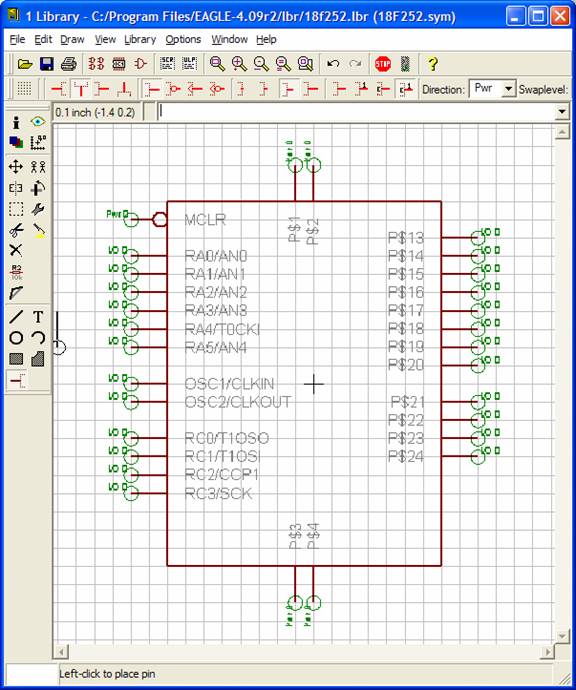The image size is (576, 690).
Task: Open the Package editor icon
Action: point(119,64)
